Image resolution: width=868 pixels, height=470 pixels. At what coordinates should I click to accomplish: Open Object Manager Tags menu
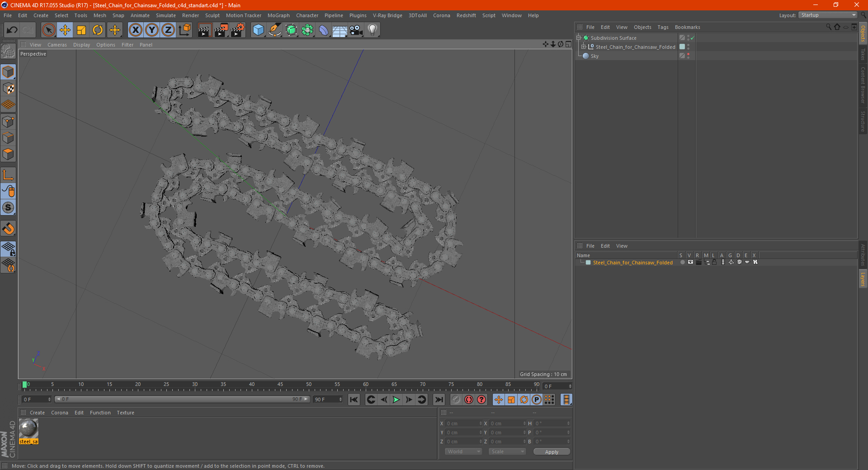point(663,27)
